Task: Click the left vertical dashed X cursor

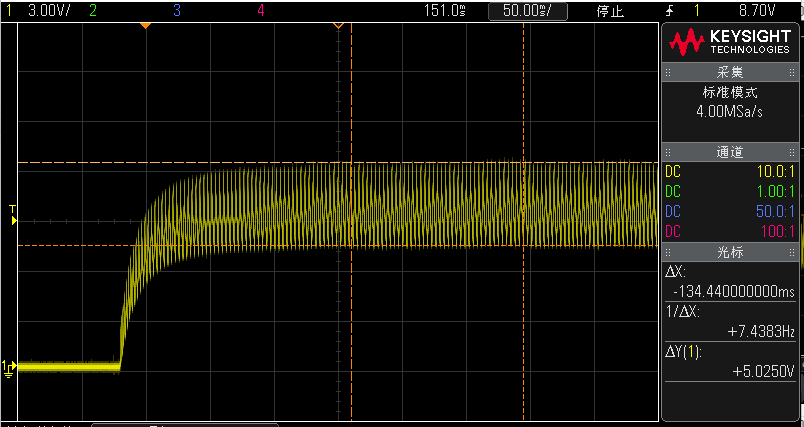Action: coord(351,220)
